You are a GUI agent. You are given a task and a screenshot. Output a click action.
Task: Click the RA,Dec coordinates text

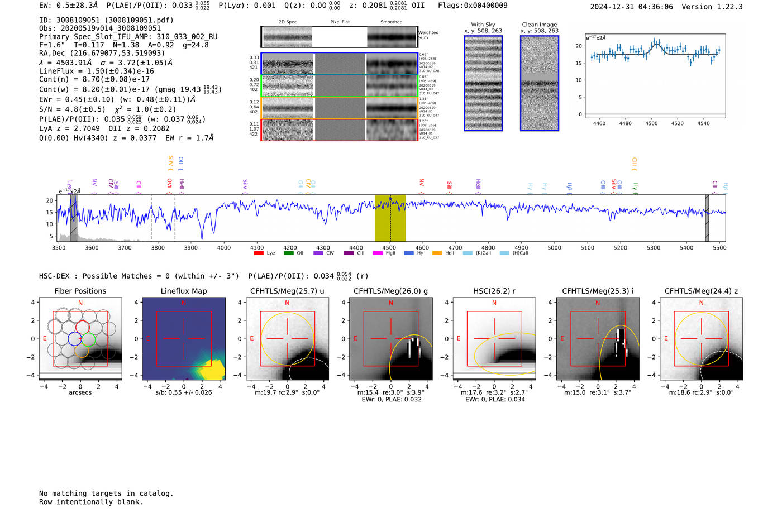(x=102, y=54)
